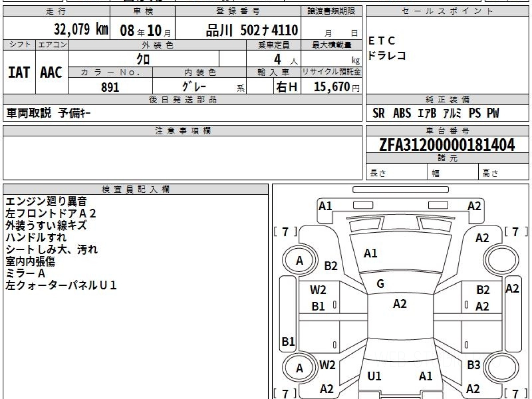Select registration number 品川 502ナ4110
The height and width of the screenshot is (399, 532).
tap(252, 30)
